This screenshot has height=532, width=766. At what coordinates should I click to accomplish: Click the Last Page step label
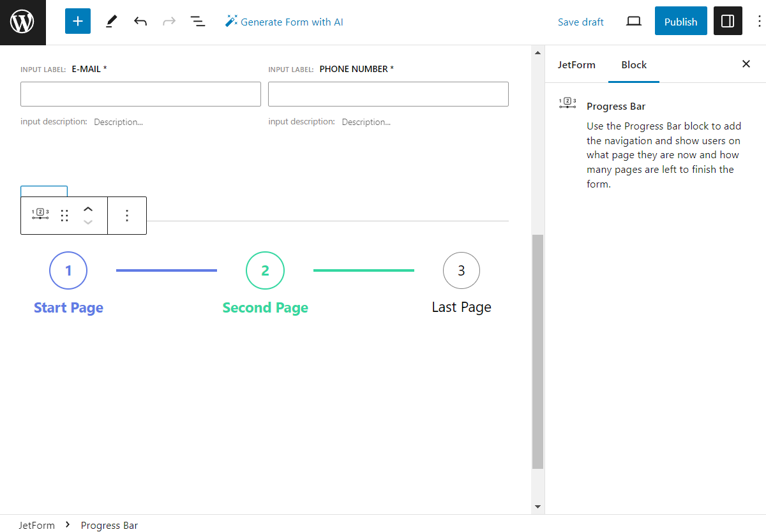pyautogui.click(x=462, y=307)
